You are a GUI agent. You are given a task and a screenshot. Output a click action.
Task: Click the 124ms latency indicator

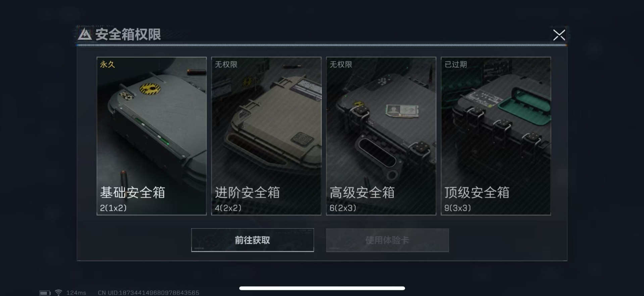[x=76, y=293]
